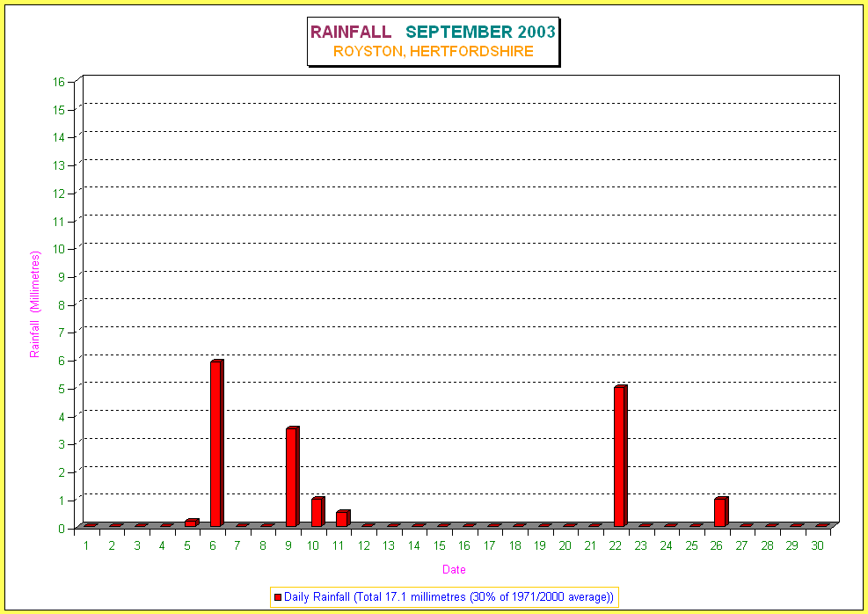Click the y-axis value 1
This screenshot has width=868, height=614.
pyautogui.click(x=62, y=501)
